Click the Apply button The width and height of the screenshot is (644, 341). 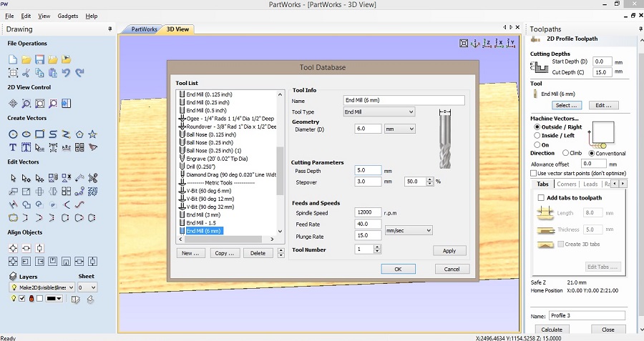pyautogui.click(x=449, y=251)
